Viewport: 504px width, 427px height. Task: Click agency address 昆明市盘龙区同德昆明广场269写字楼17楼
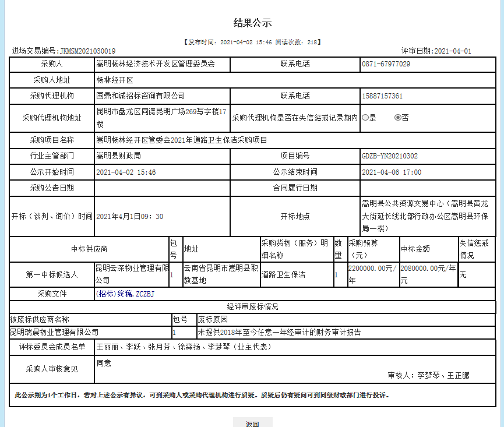(161, 118)
